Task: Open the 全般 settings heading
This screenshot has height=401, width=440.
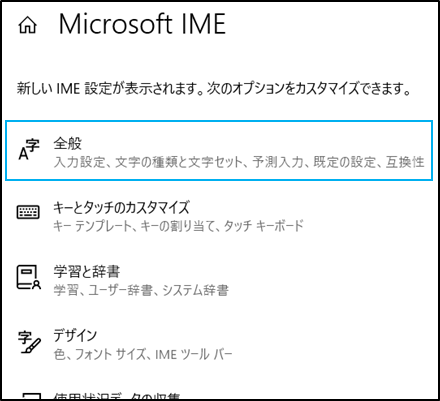Action: click(x=68, y=143)
